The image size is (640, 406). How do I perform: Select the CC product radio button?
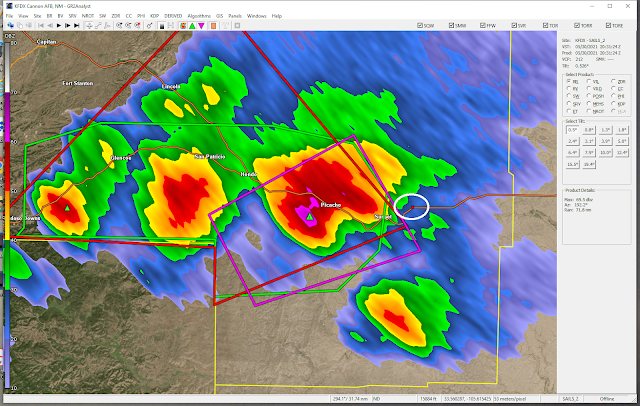tap(613, 89)
